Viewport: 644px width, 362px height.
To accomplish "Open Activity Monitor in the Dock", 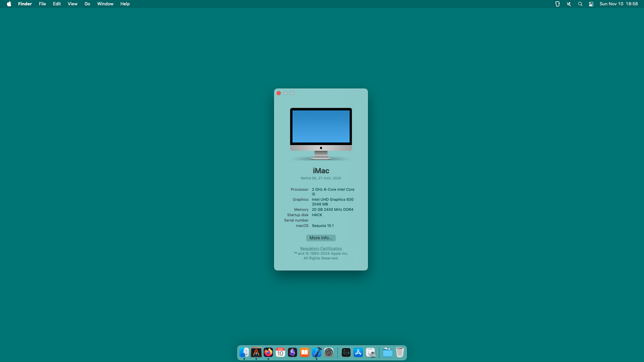I will click(x=346, y=353).
